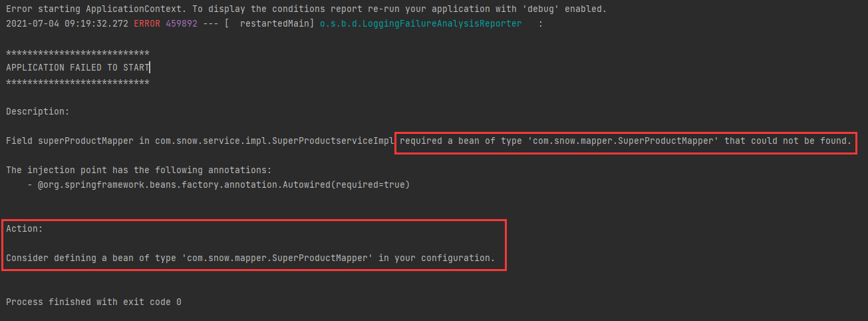Click the red 'ERROR' log level word
Screen dimensions: 868x321
click(x=147, y=23)
